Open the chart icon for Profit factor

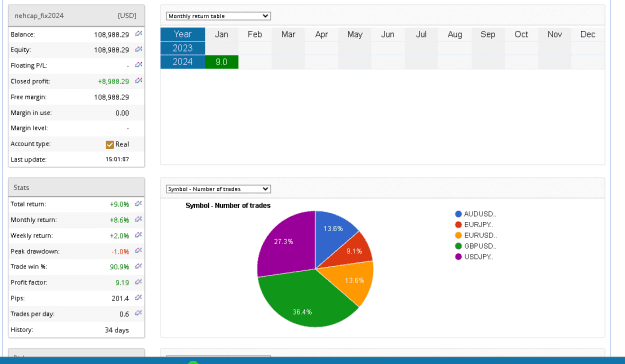[x=138, y=282]
